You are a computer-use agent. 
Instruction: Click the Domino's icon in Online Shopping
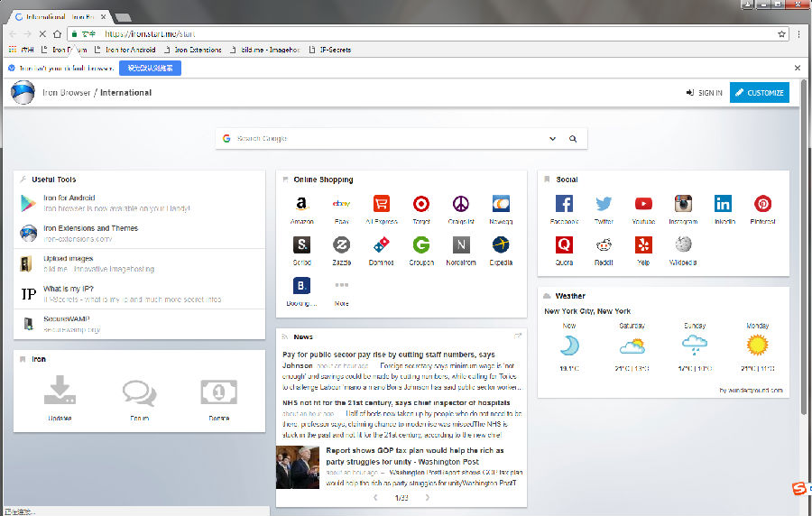click(x=381, y=244)
